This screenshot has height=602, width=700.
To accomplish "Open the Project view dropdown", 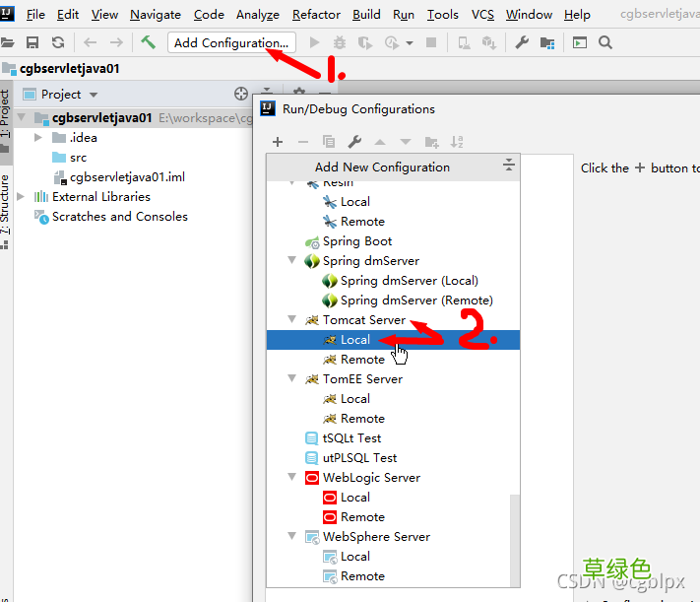I will coord(94,95).
